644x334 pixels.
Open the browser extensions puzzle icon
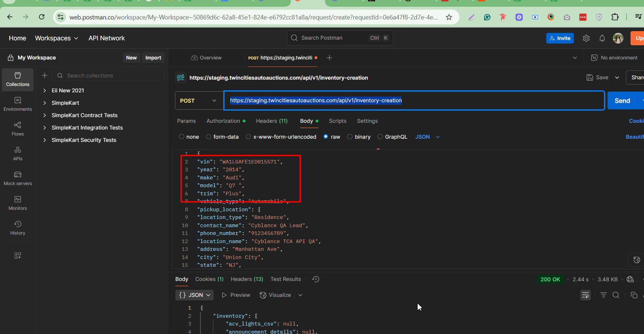(x=615, y=17)
